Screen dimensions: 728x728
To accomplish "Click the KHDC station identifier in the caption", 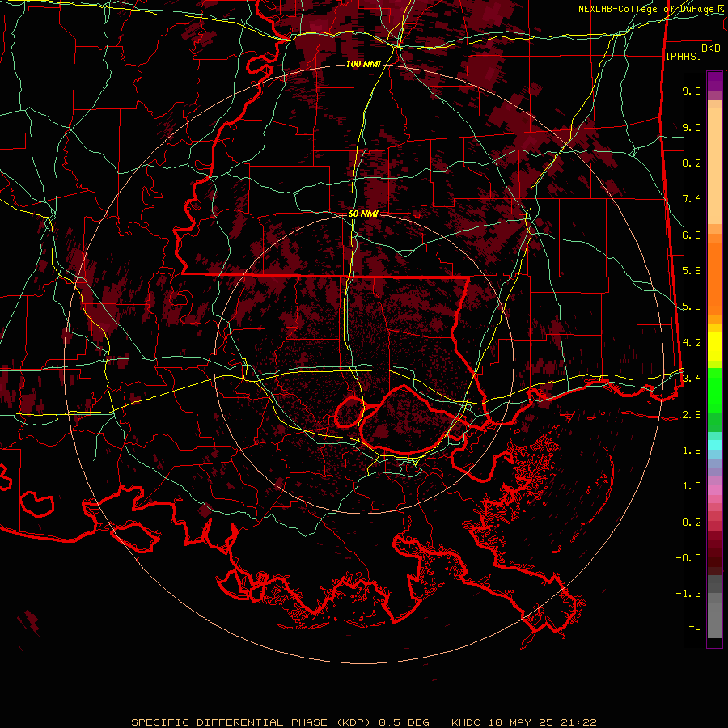I will coord(467,722).
